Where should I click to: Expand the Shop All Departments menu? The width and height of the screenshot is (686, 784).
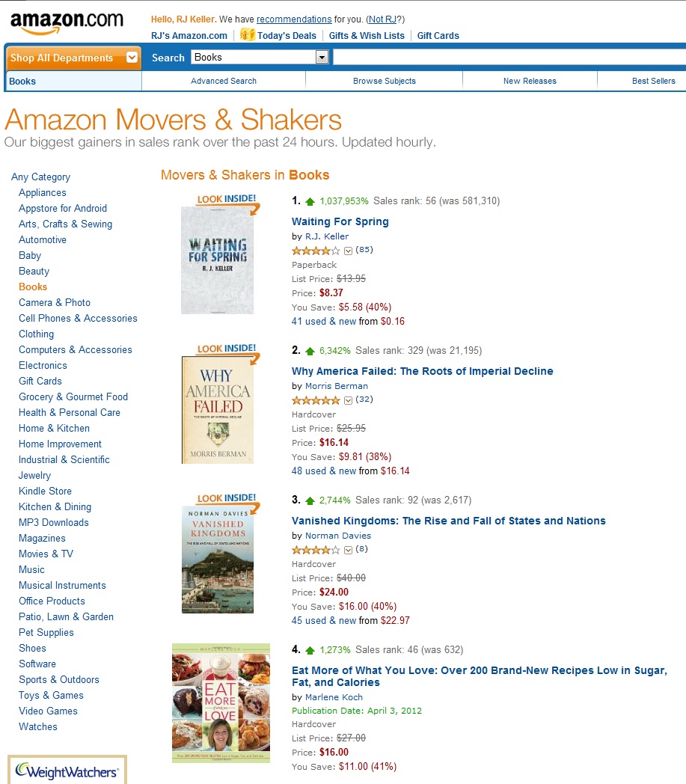(x=73, y=58)
